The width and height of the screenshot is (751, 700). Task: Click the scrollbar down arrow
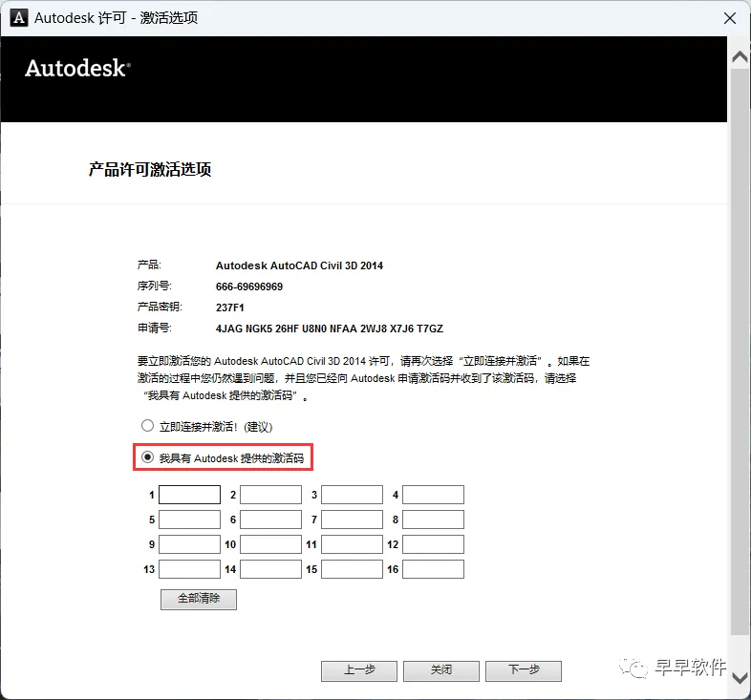click(x=740, y=678)
